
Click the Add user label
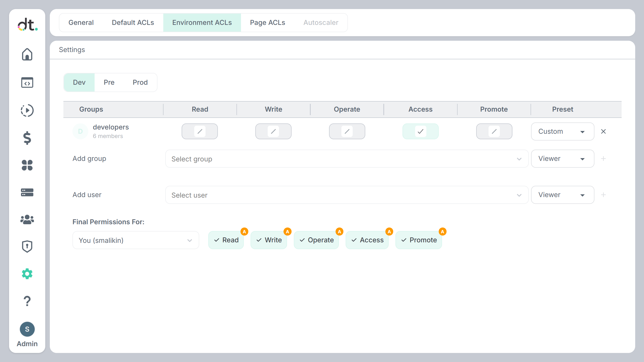point(87,195)
